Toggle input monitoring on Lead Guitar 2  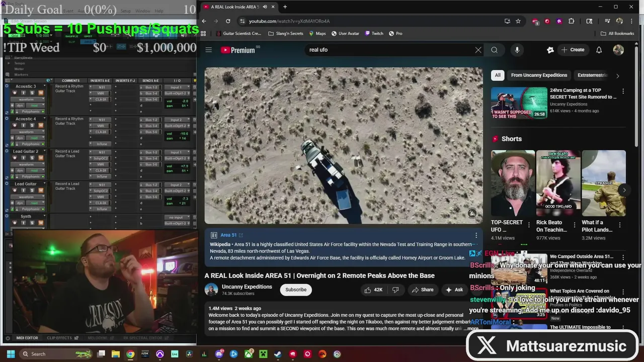coord(23,158)
